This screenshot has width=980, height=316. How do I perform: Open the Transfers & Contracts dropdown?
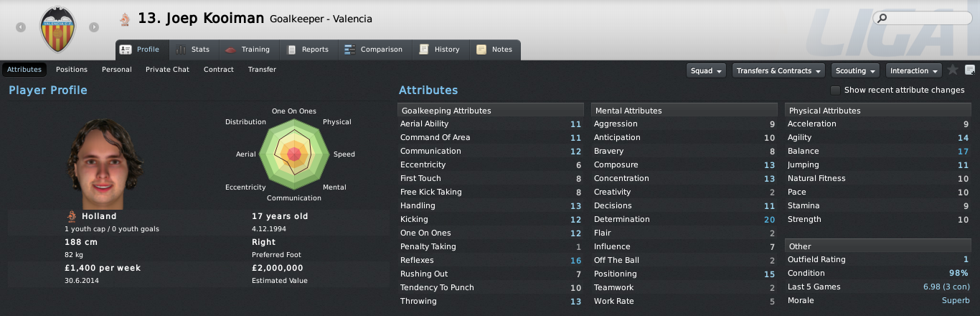tap(778, 70)
